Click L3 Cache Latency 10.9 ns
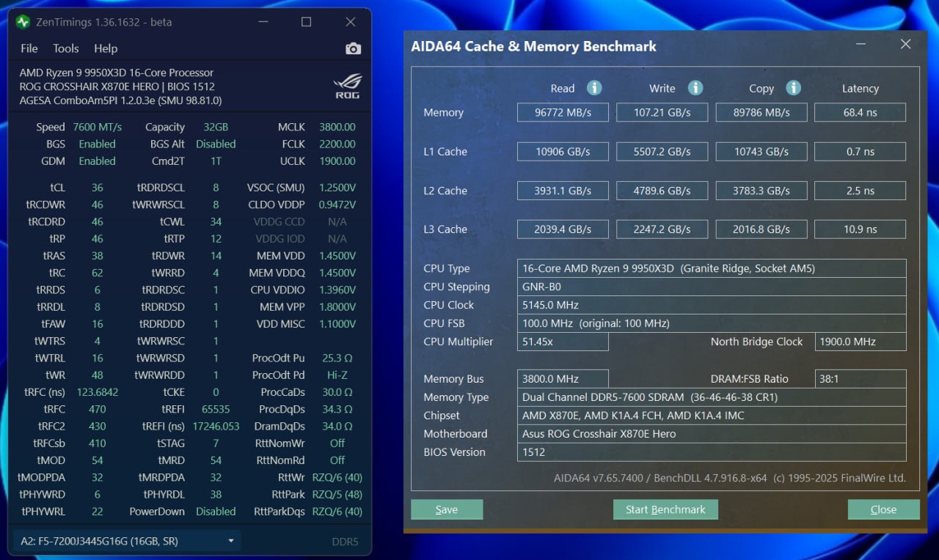This screenshot has width=939, height=560. pos(860,229)
